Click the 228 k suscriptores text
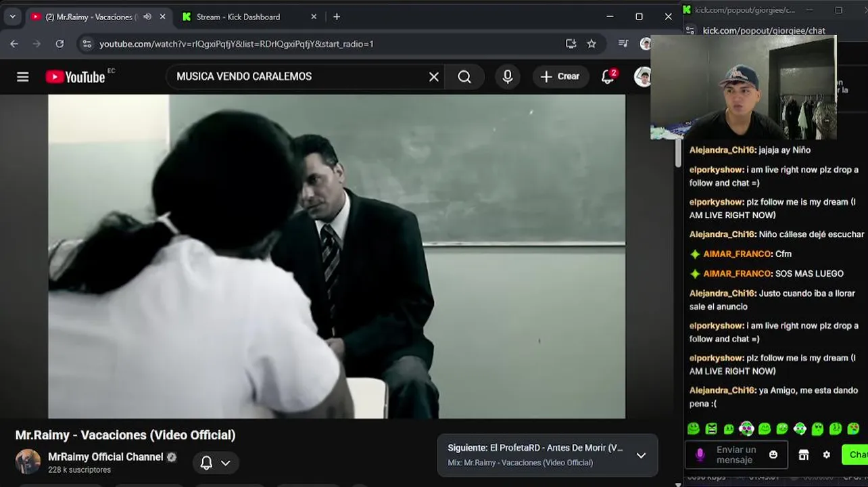 [x=79, y=470]
